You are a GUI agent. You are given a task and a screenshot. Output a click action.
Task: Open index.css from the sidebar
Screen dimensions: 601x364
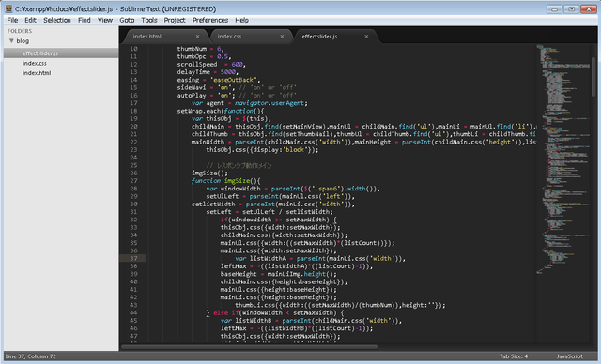coord(35,63)
